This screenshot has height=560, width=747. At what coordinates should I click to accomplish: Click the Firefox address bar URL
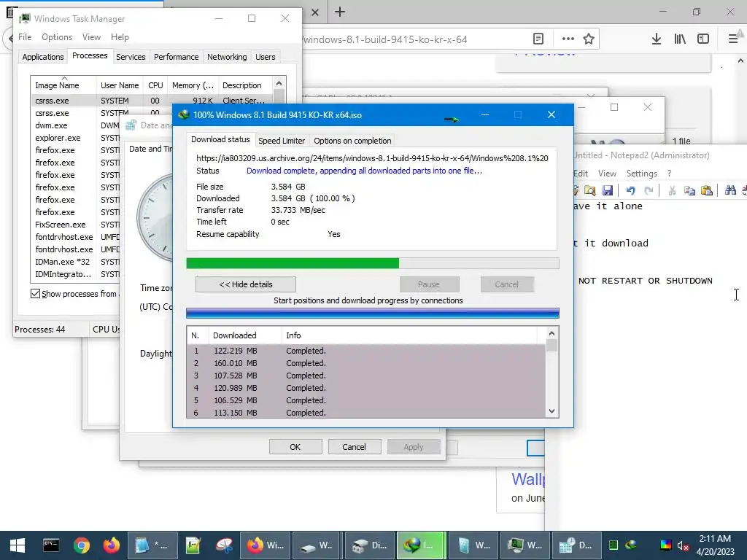(385, 39)
